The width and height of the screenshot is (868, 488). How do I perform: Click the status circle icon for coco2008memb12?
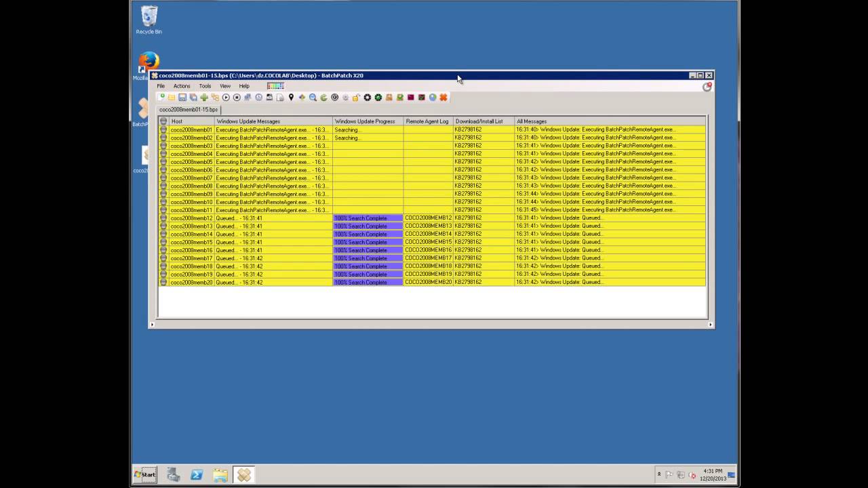click(x=163, y=218)
